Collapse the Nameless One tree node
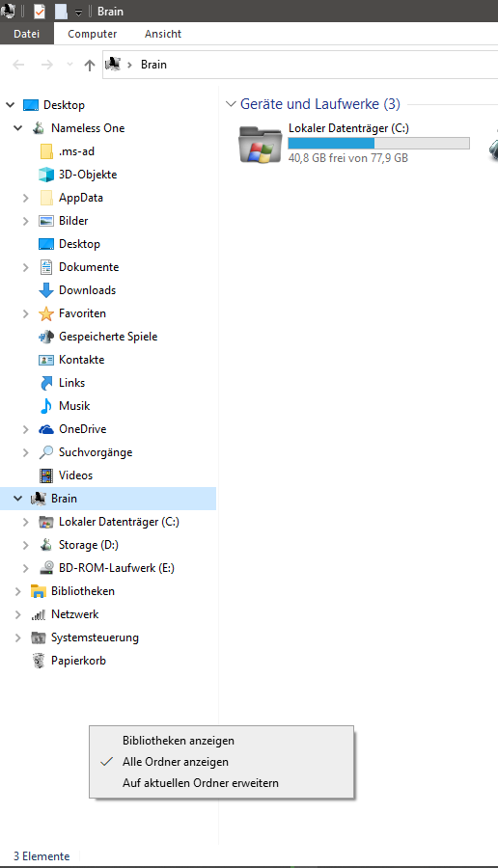This screenshot has height=868, width=498. [x=17, y=128]
